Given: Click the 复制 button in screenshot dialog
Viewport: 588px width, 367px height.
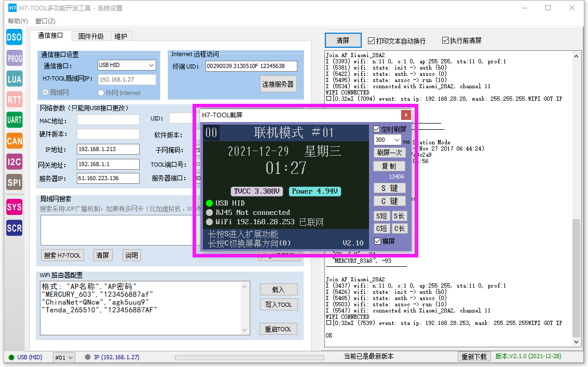Looking at the screenshot, I should point(390,166).
